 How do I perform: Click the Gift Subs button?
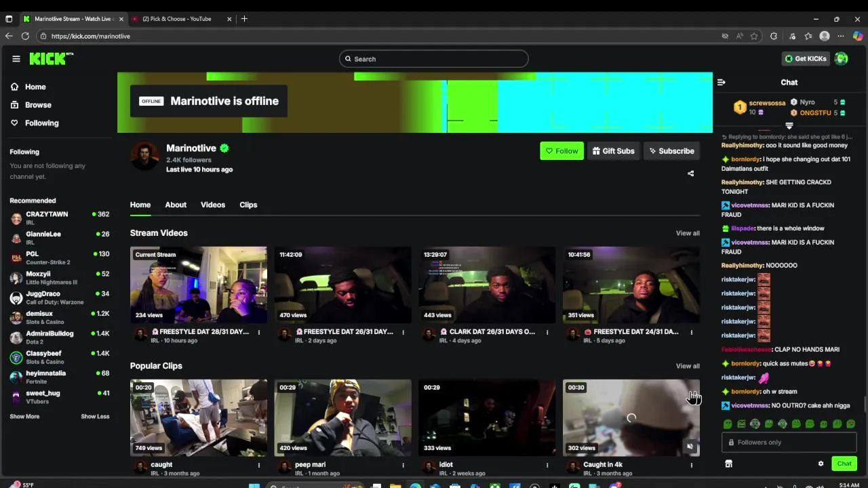coord(613,151)
